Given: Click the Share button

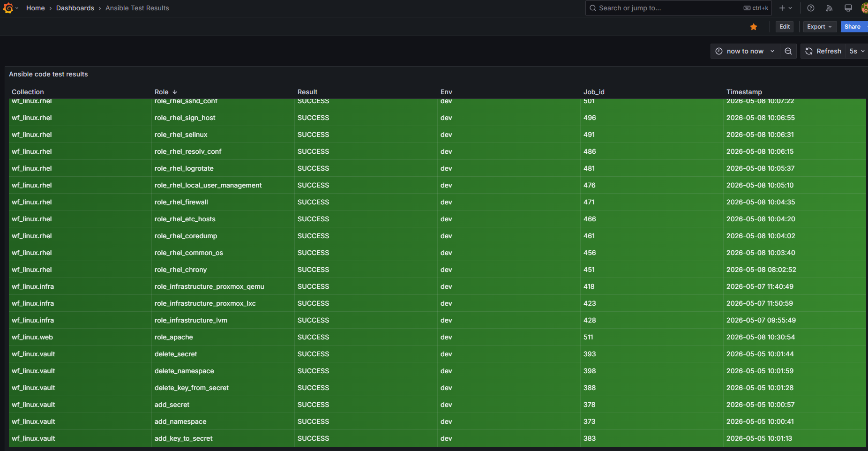Looking at the screenshot, I should pyautogui.click(x=852, y=27).
